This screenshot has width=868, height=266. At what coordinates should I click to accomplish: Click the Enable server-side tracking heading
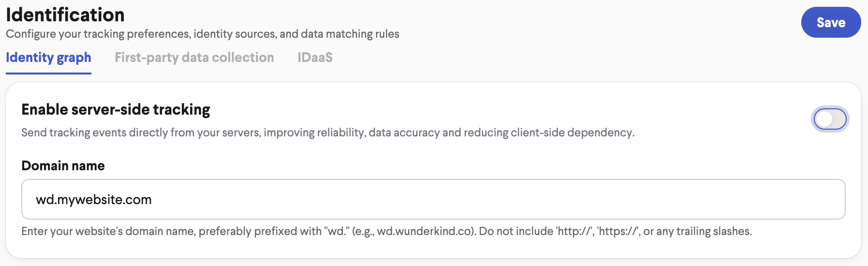116,110
